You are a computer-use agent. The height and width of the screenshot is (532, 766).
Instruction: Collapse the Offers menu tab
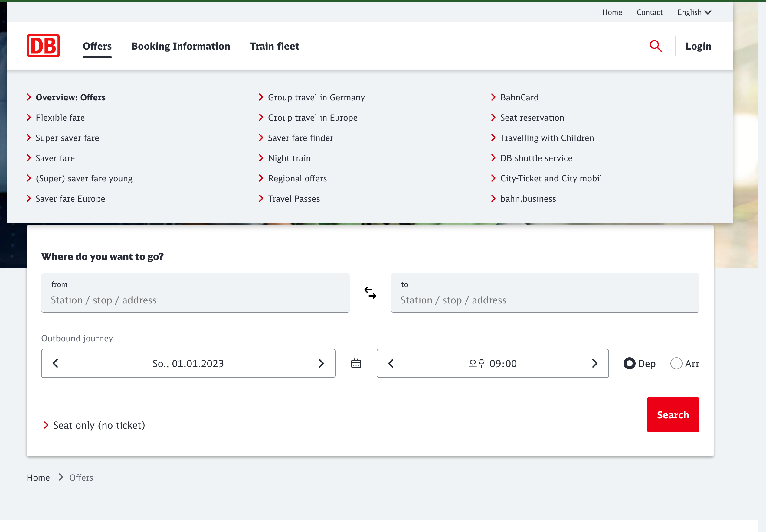point(97,46)
